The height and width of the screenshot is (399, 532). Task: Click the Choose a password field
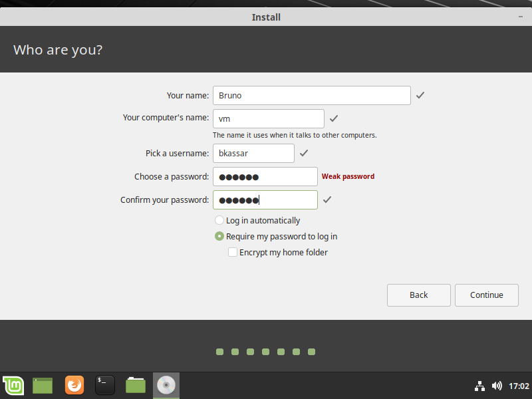(265, 176)
